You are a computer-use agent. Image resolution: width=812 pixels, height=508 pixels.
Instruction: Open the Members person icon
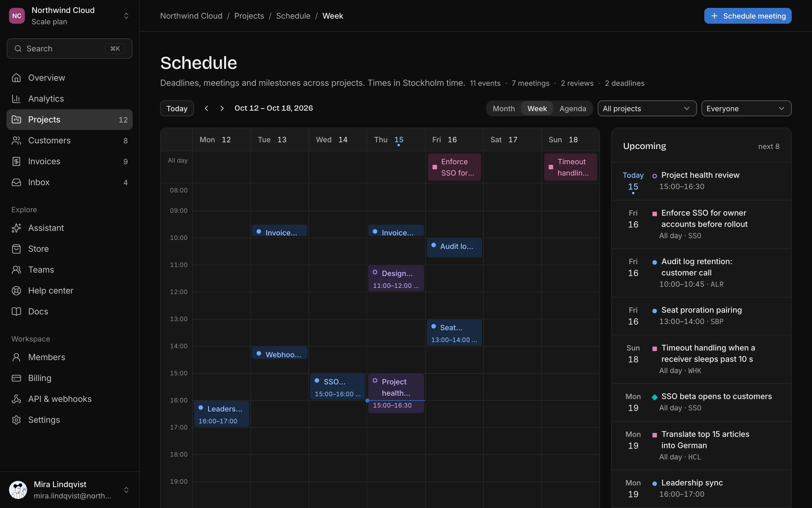pos(16,357)
